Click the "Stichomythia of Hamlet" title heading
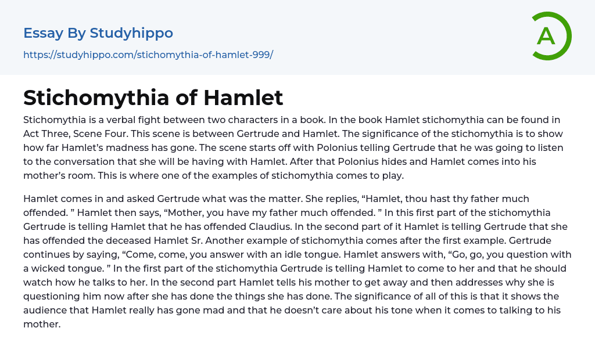This screenshot has width=595, height=364. (x=153, y=98)
